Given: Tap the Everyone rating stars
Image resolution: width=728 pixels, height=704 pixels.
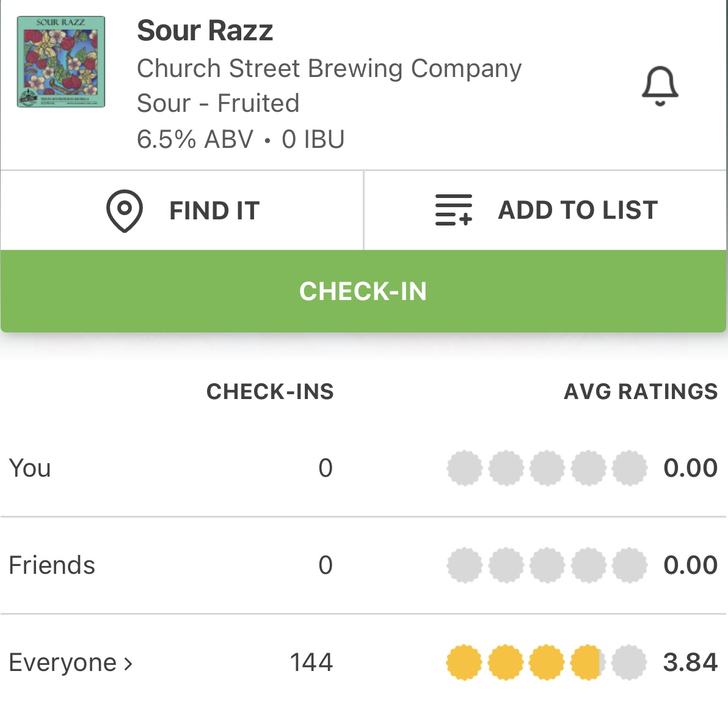Looking at the screenshot, I should click(547, 662).
